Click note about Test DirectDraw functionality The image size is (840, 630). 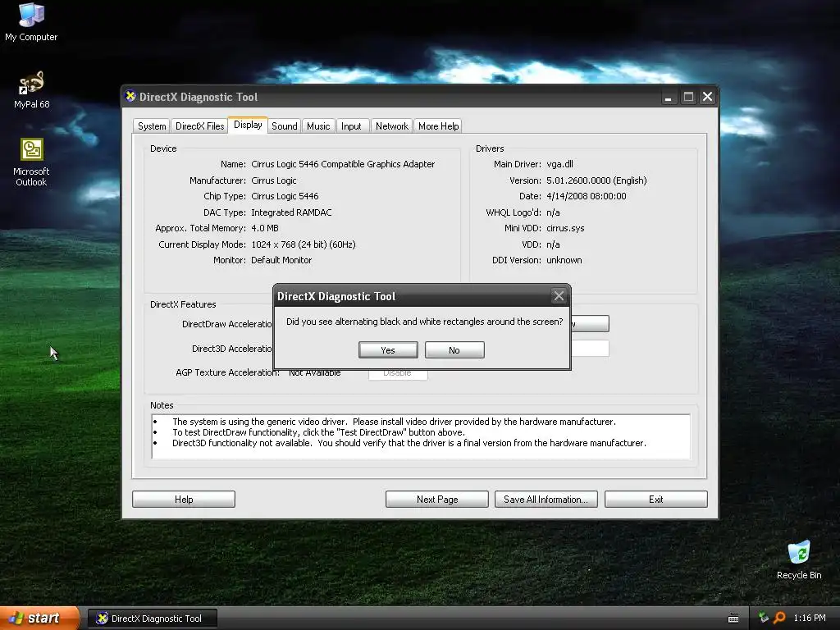tap(318, 432)
